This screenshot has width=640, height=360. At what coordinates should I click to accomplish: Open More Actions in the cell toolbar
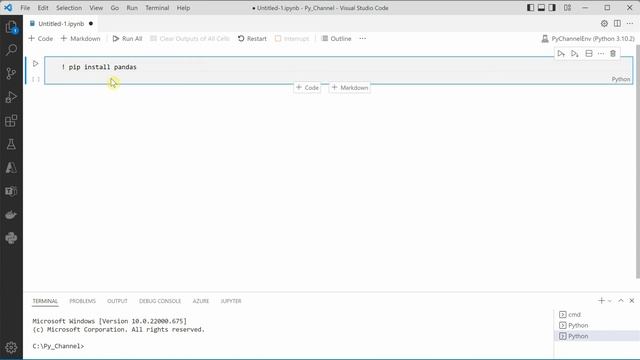tap(601, 54)
